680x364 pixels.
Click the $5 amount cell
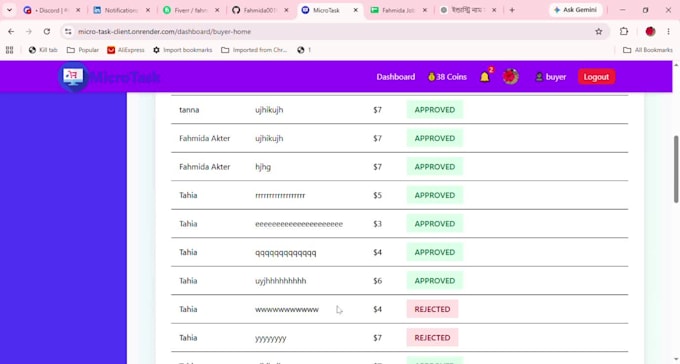[x=377, y=195]
